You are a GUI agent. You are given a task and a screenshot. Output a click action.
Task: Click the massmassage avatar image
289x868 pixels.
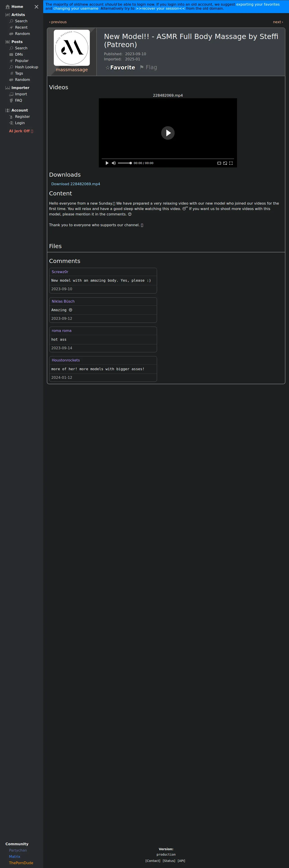pos(72,48)
